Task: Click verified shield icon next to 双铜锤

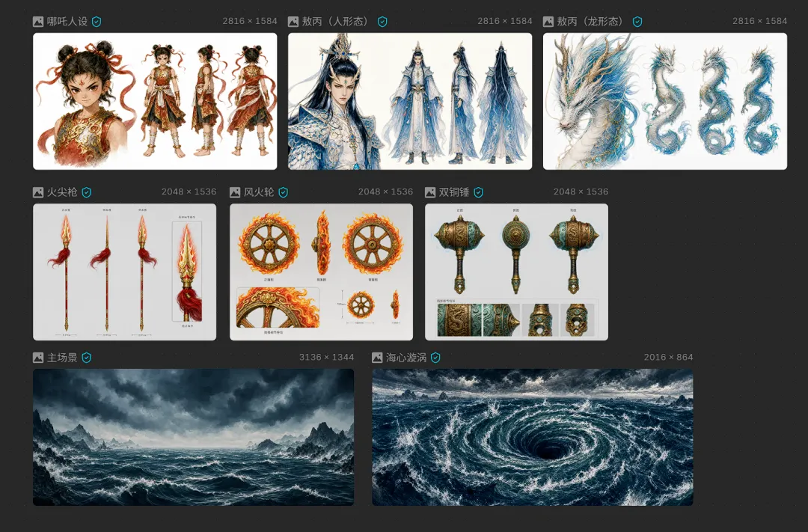Action: (479, 192)
